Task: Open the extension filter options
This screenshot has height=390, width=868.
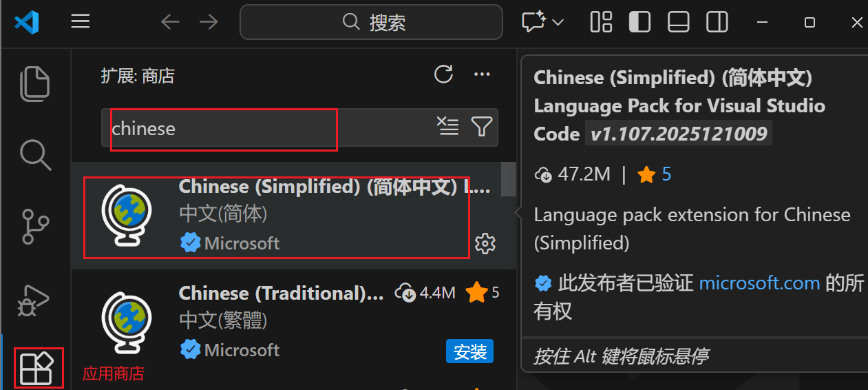Action: pyautogui.click(x=482, y=126)
